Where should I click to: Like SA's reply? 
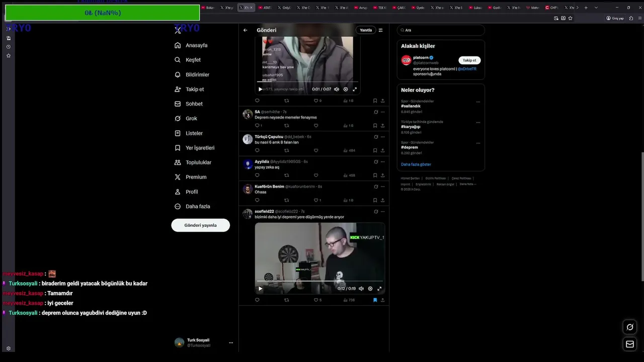(x=316, y=126)
